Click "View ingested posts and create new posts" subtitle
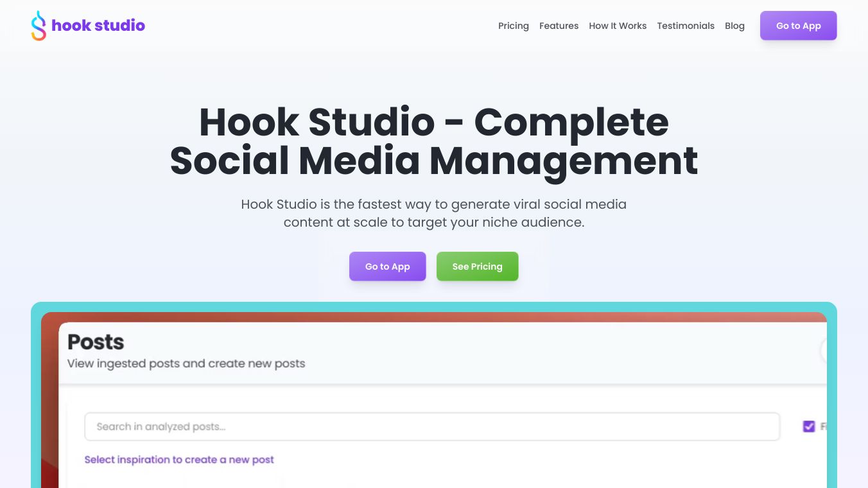868x488 pixels. tap(186, 363)
